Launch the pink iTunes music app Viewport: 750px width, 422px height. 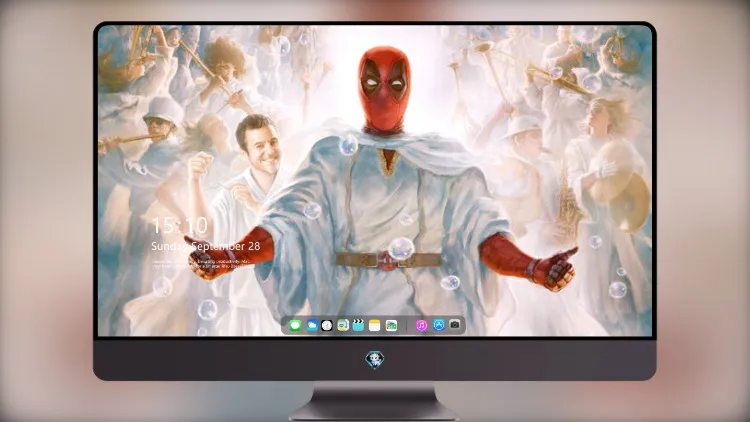click(x=421, y=326)
